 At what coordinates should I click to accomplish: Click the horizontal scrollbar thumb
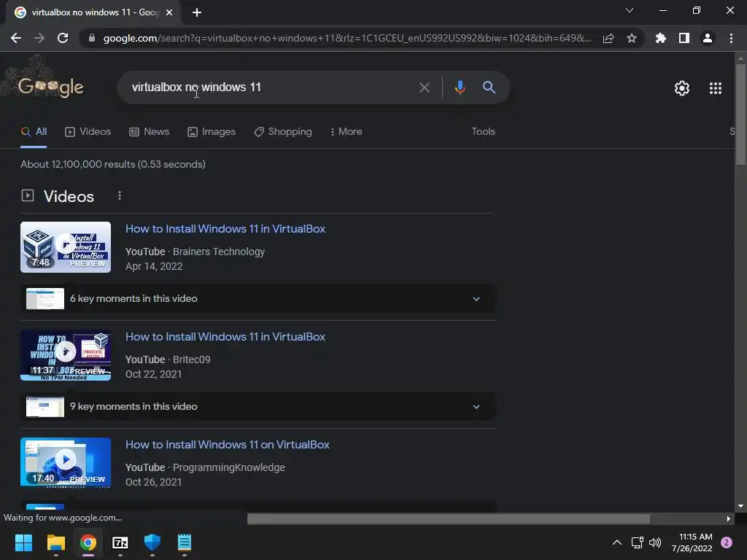pos(449,518)
